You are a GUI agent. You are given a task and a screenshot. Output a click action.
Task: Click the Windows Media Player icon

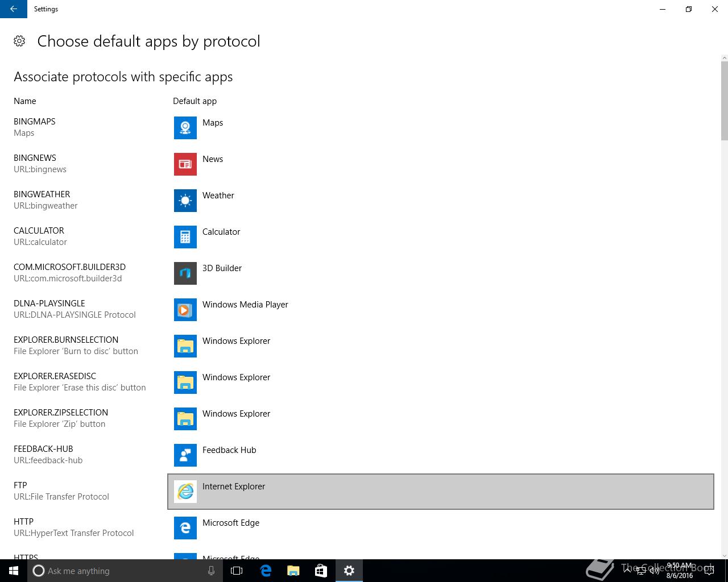click(185, 310)
